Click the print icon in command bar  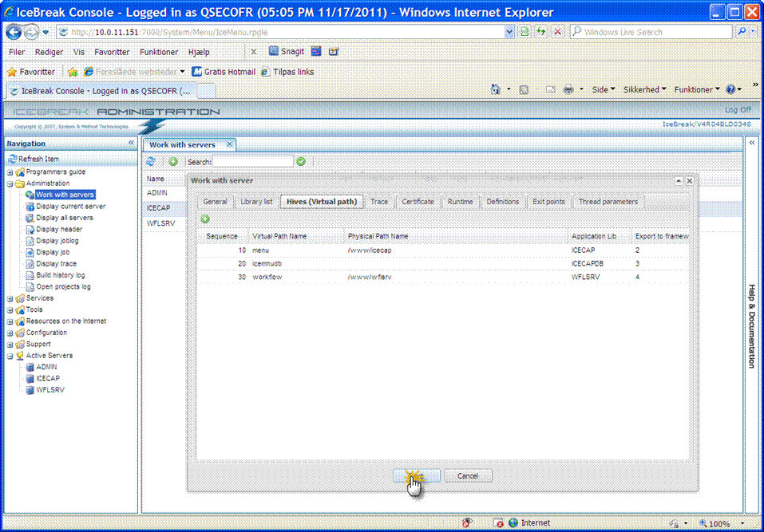[568, 89]
